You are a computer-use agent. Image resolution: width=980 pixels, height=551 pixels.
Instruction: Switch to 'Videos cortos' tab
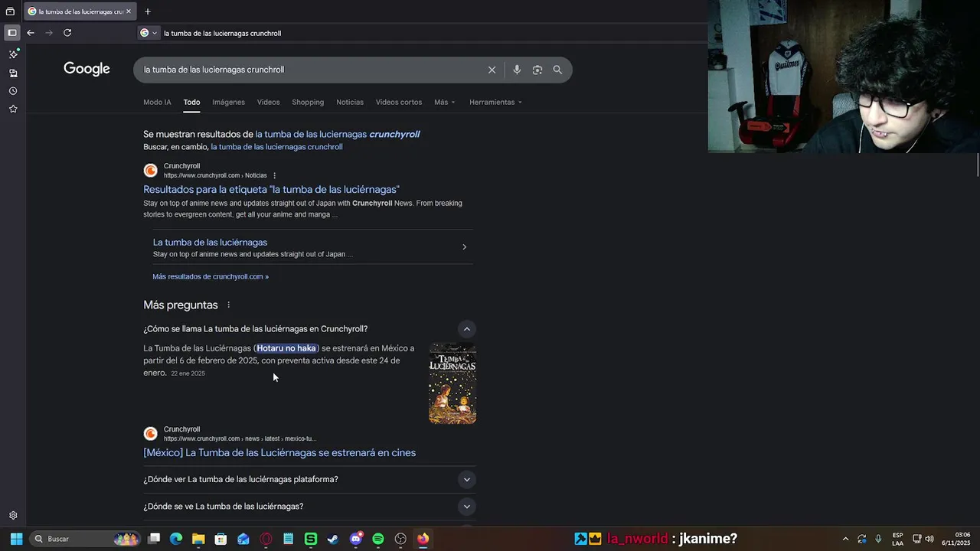click(x=398, y=102)
